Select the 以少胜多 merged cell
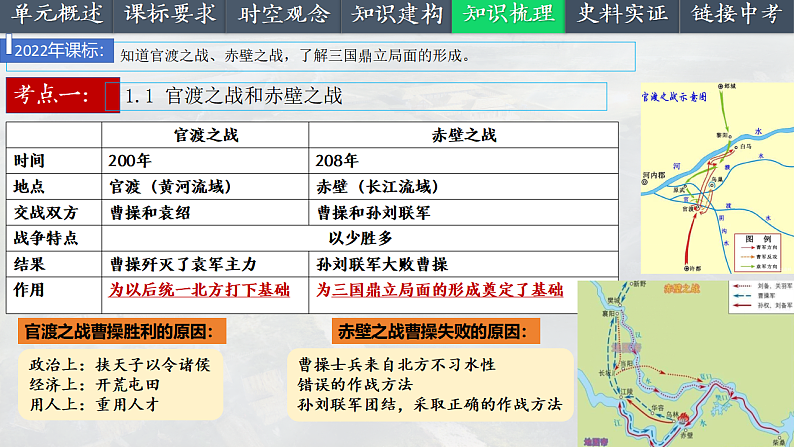The image size is (794, 447). tap(360, 238)
